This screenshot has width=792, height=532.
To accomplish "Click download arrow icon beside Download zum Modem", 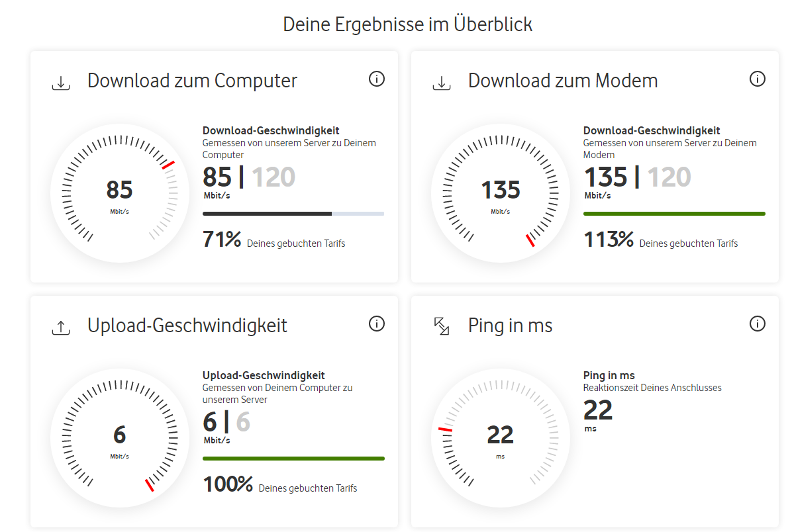I will pyautogui.click(x=442, y=83).
